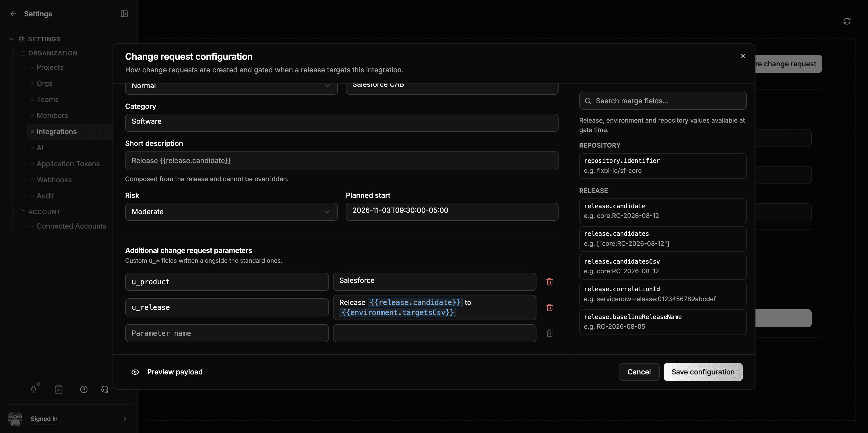Image resolution: width=868 pixels, height=433 pixels.
Task: Click the Signed In label
Action: point(44,419)
